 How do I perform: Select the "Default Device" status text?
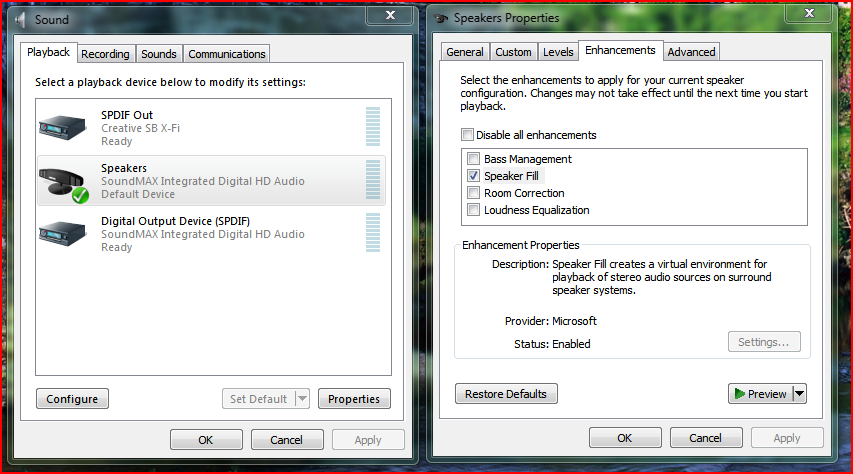[138, 194]
